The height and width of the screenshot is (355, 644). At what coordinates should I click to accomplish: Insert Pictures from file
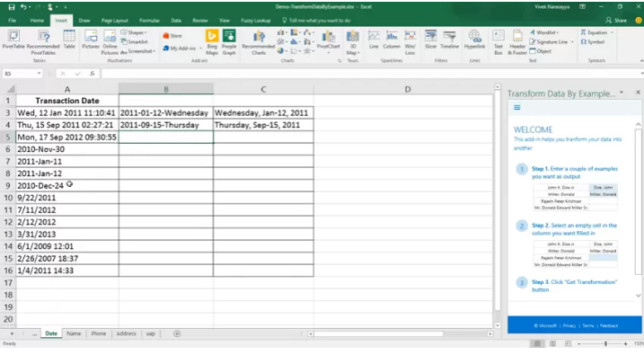[91, 40]
